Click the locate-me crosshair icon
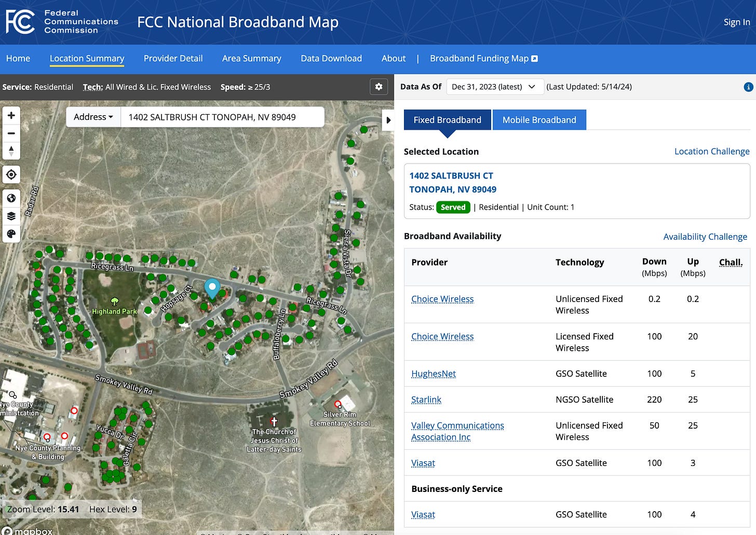Image resolution: width=756 pixels, height=535 pixels. click(x=11, y=175)
